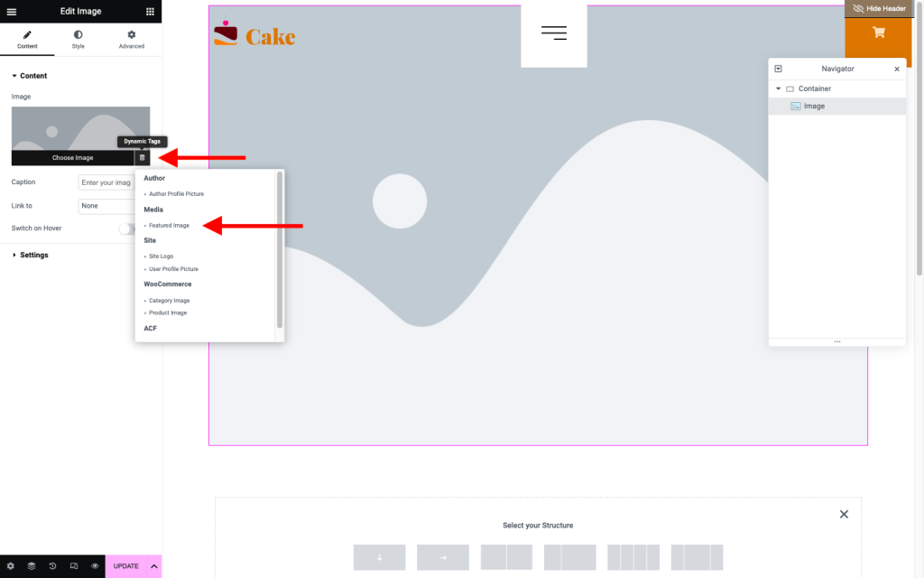Open the Link to dropdown
924x578 pixels.
coord(102,205)
